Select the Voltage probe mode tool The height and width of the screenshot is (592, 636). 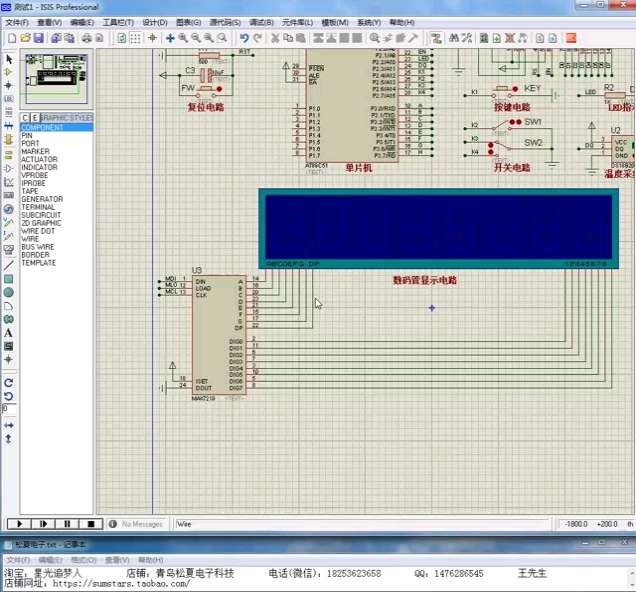pos(9,223)
